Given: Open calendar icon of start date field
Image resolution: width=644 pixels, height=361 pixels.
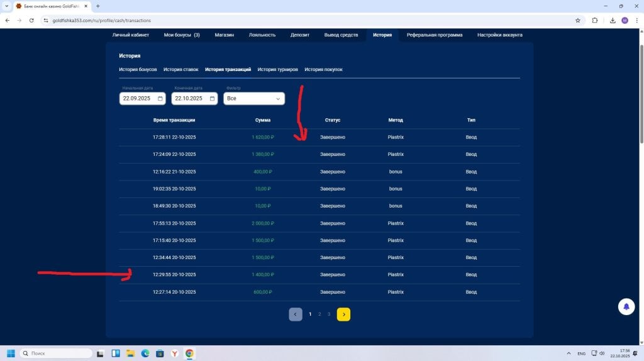Looking at the screenshot, I should click(160, 99).
